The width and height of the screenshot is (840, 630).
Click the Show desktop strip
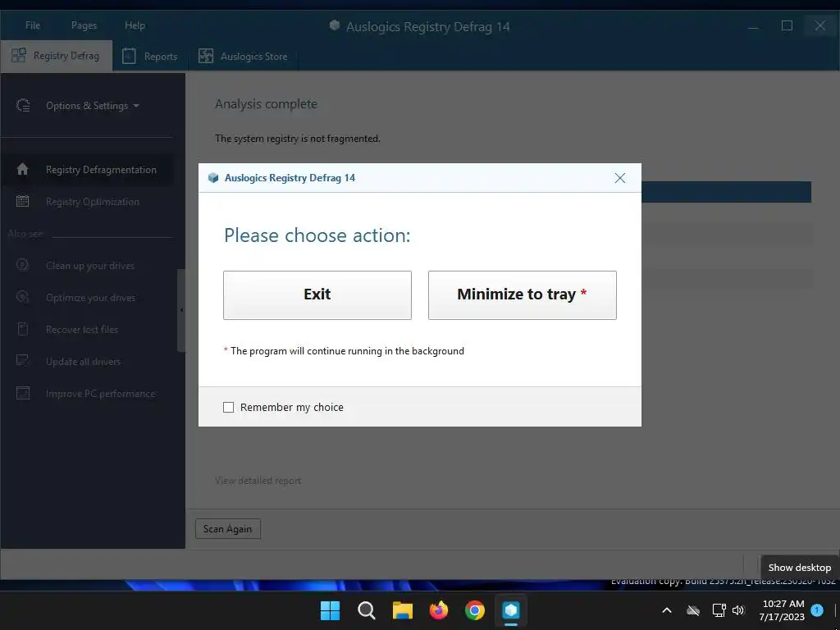click(x=835, y=610)
